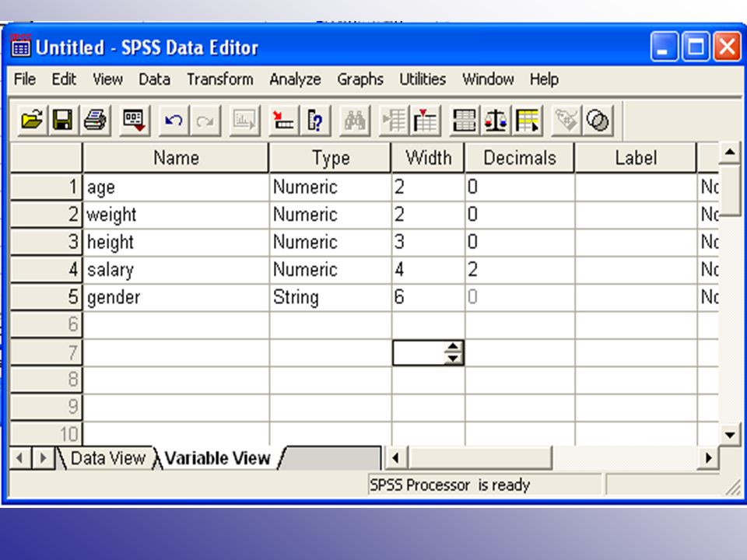Click the Find binoculars icon
Viewport: 747px width, 560px height.
coord(355,120)
